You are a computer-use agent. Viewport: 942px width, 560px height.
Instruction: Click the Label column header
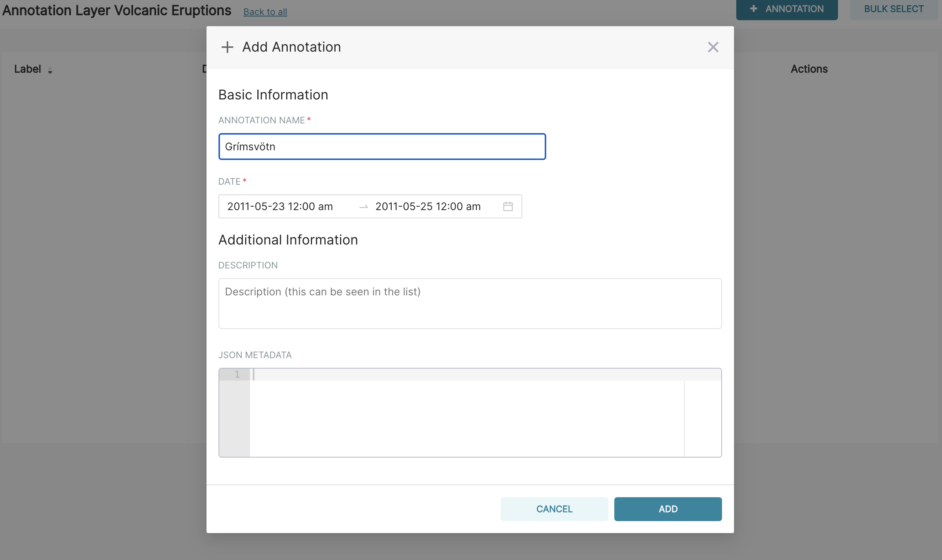[x=28, y=69]
